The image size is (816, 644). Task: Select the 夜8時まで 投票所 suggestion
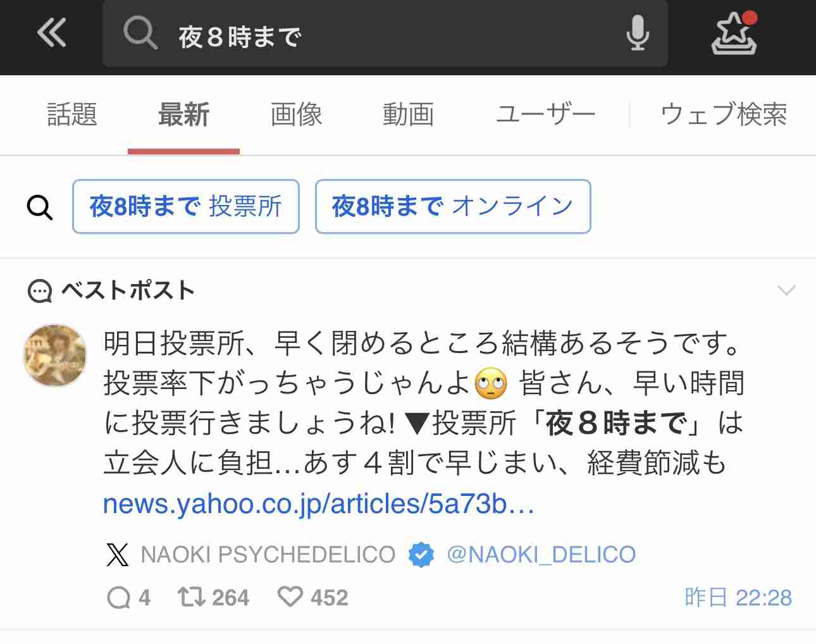[x=186, y=206]
